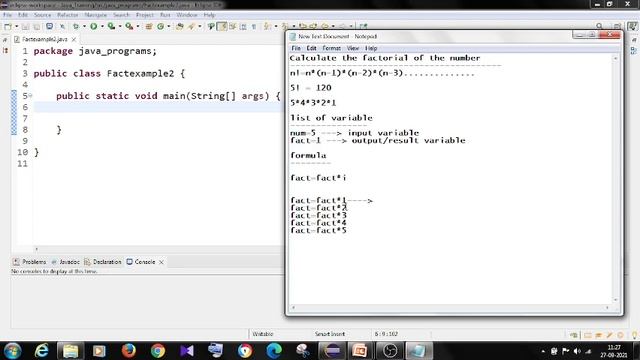Expand the External Tools dropdown arrow
640x360 pixels.
[138, 27]
